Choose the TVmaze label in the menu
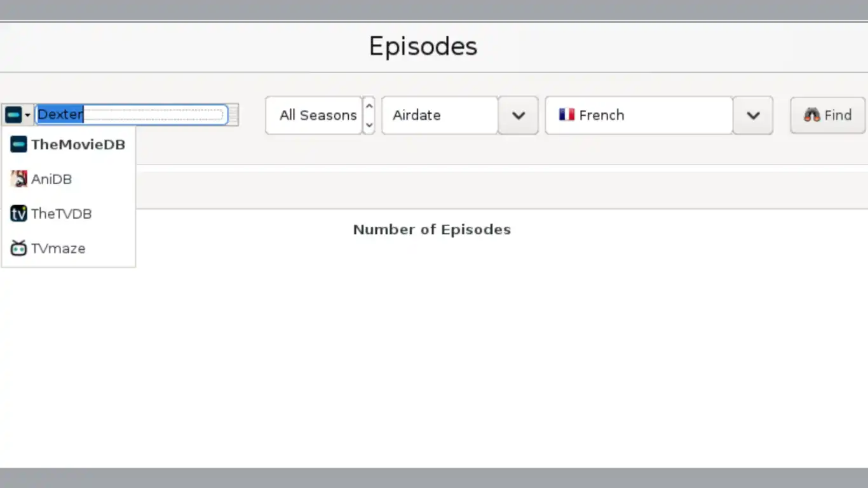The width and height of the screenshot is (868, 488). 58,248
